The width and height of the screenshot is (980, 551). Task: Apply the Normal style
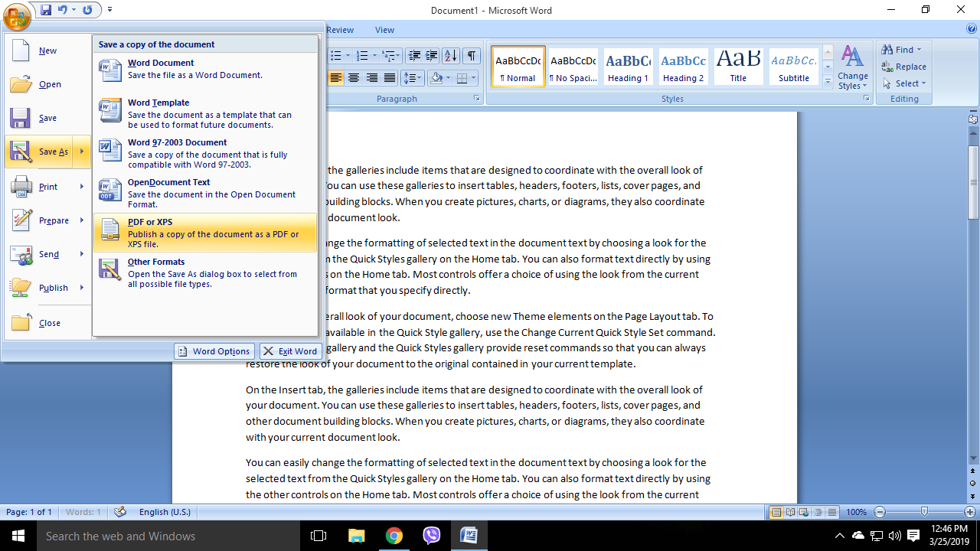point(518,67)
